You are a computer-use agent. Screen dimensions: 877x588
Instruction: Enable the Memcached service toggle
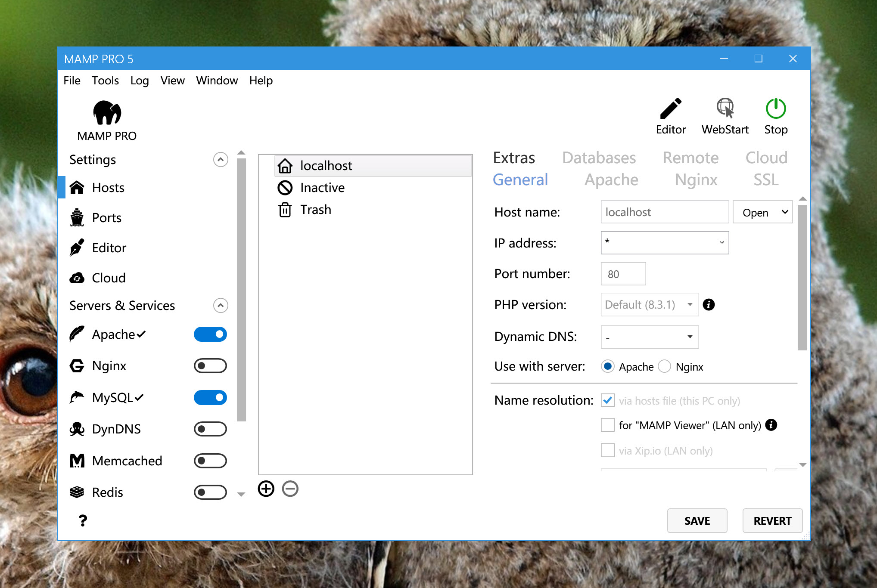point(210,461)
